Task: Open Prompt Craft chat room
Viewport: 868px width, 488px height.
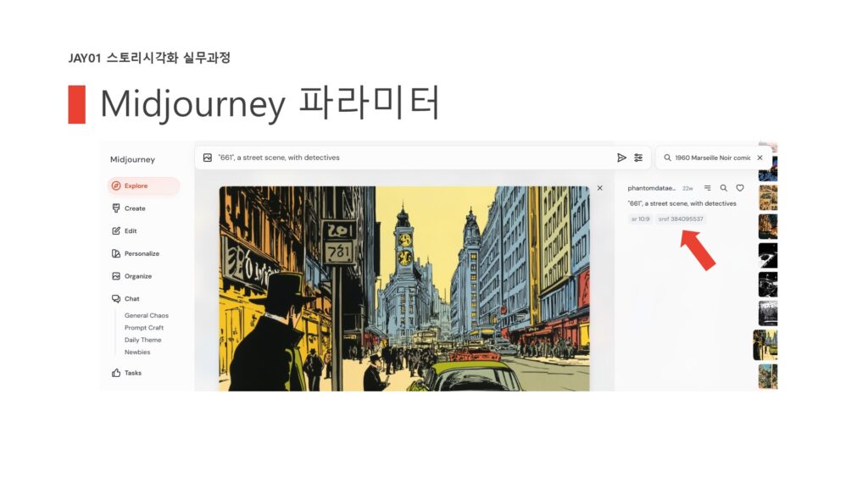Action: [x=144, y=328]
